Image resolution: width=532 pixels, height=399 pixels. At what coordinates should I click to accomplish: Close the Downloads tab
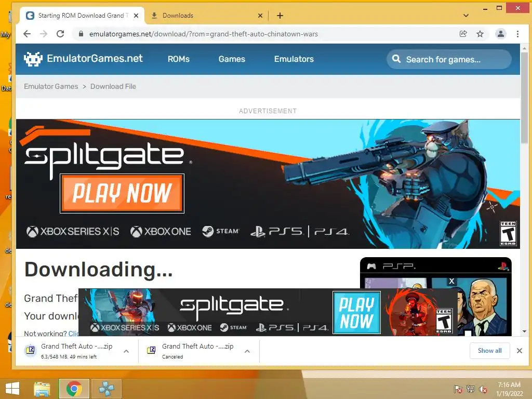pyautogui.click(x=260, y=16)
